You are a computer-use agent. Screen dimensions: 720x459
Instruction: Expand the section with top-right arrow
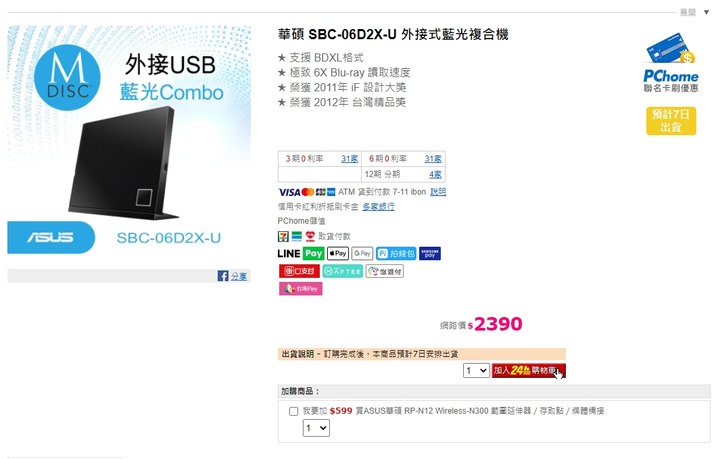click(706, 12)
